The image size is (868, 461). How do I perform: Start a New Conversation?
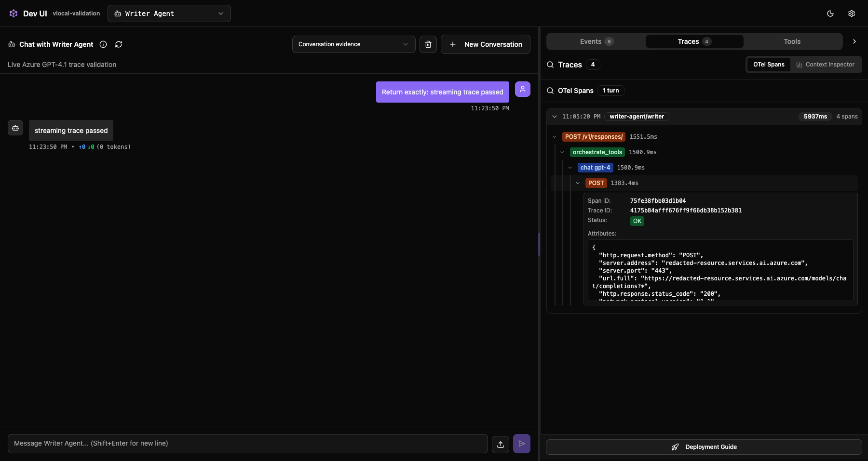click(x=486, y=44)
